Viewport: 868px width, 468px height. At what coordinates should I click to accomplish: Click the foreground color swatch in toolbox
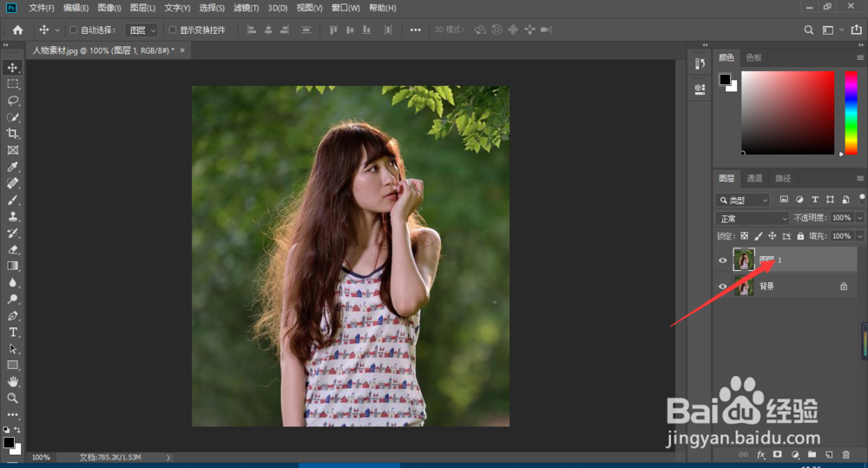click(9, 443)
